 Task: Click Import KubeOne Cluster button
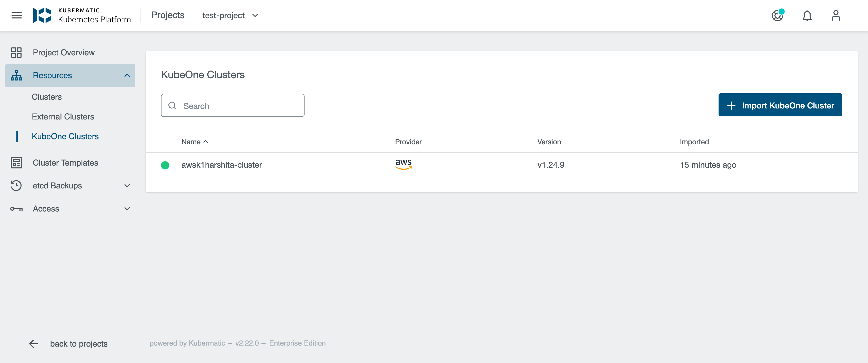780,105
